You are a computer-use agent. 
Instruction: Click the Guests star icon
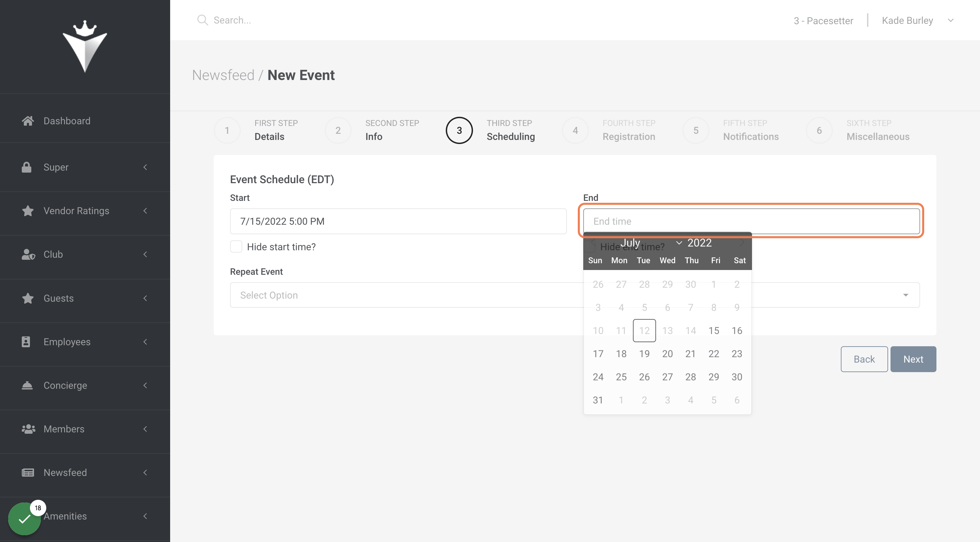[x=28, y=298]
